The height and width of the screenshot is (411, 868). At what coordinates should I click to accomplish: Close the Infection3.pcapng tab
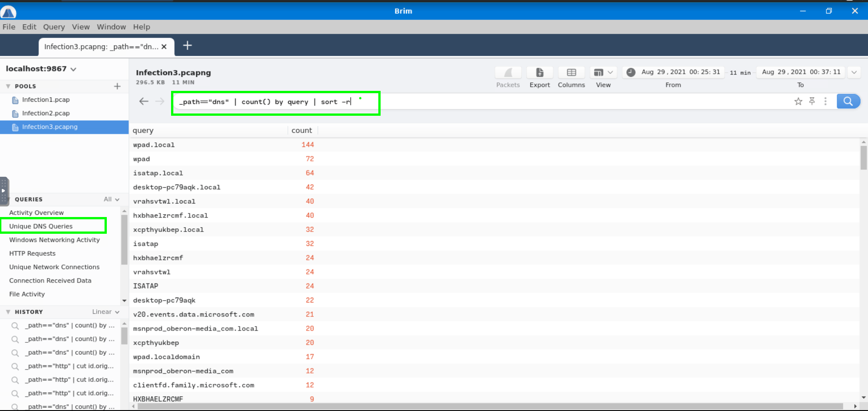click(164, 47)
